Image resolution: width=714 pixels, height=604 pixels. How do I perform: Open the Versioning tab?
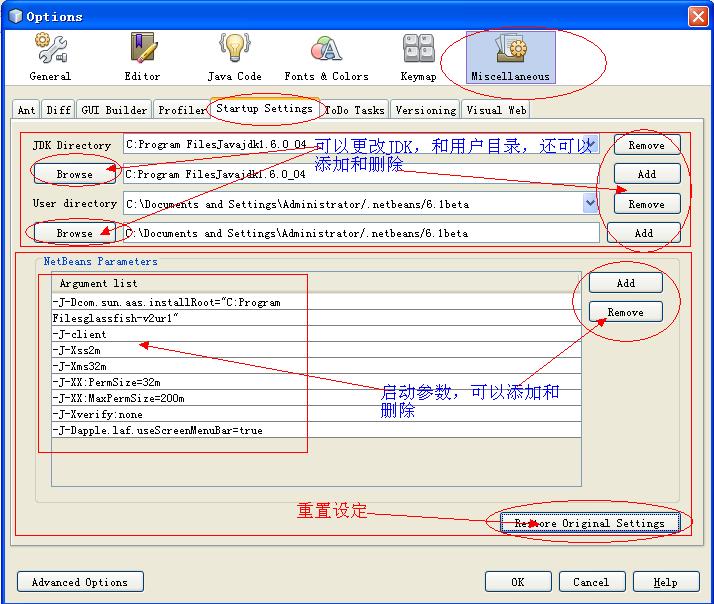click(426, 110)
